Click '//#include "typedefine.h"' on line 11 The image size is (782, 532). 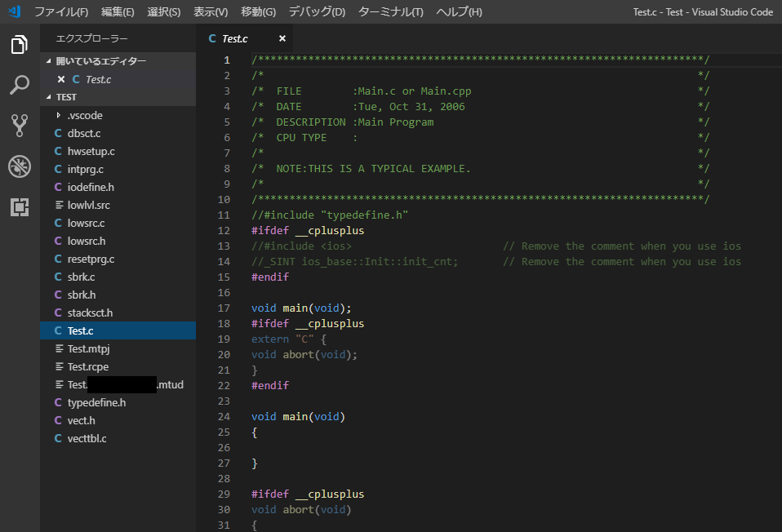coord(330,215)
